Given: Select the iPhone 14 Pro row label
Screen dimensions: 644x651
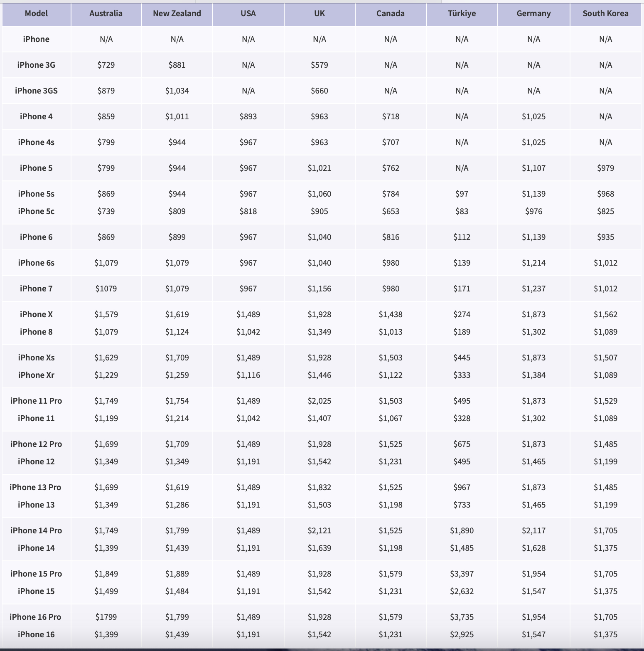Looking at the screenshot, I should [x=36, y=530].
